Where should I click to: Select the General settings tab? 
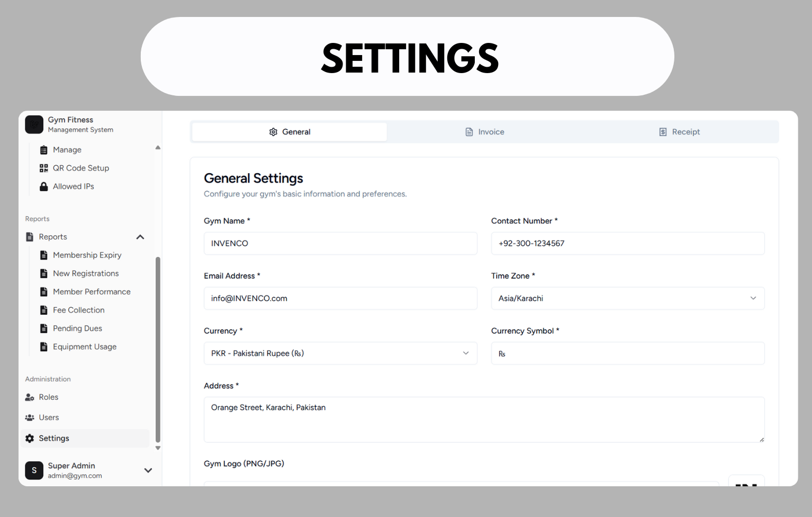pos(289,131)
